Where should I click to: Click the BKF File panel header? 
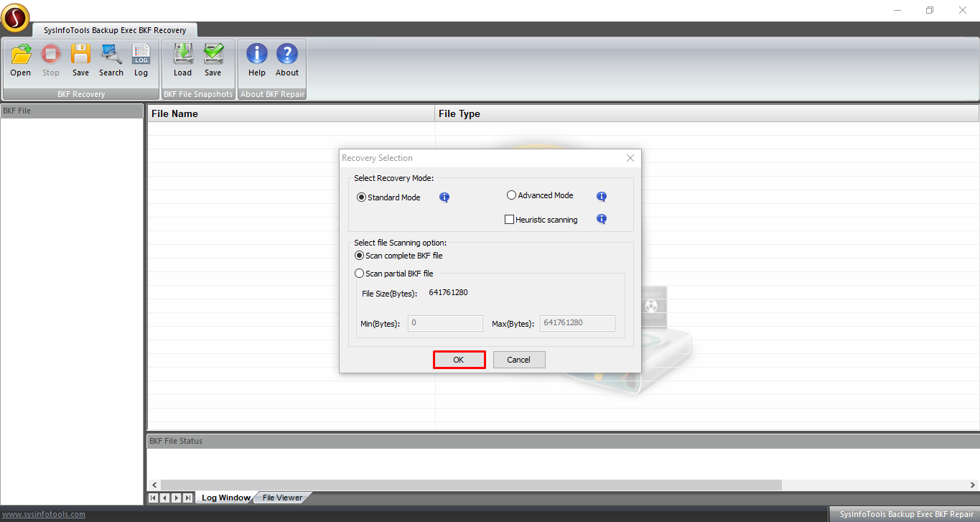(x=72, y=111)
